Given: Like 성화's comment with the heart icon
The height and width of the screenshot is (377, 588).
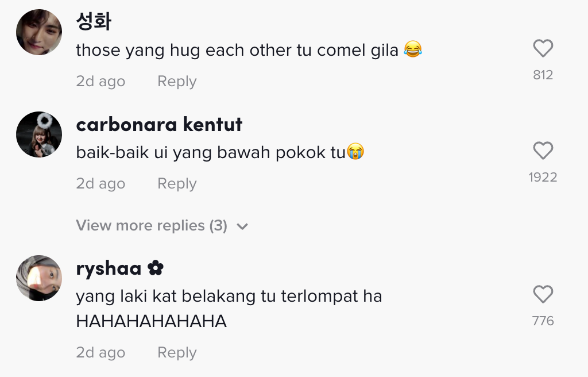Looking at the screenshot, I should tap(543, 49).
